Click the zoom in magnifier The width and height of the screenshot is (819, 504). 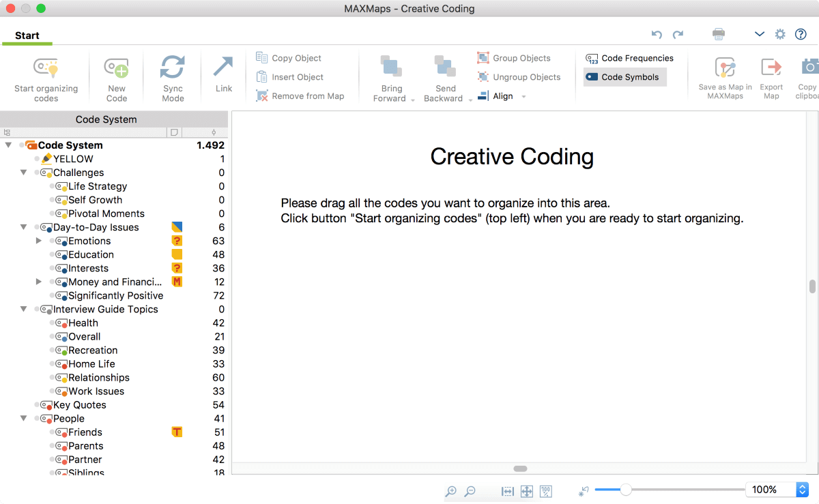450,491
